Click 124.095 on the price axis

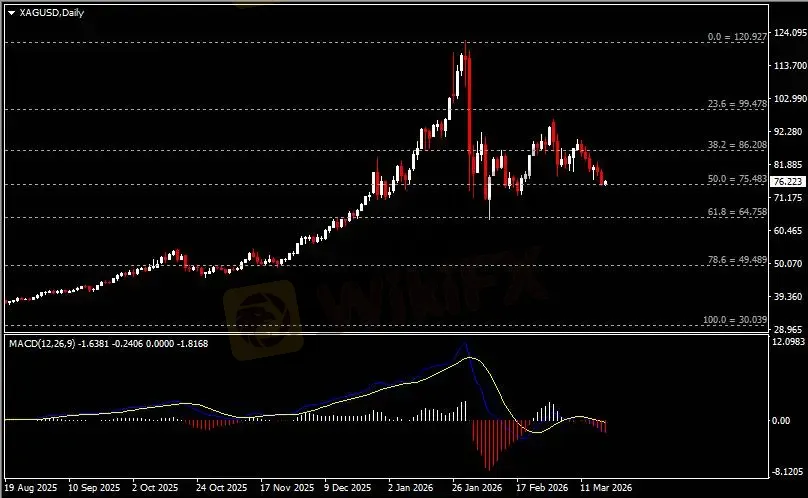click(789, 32)
